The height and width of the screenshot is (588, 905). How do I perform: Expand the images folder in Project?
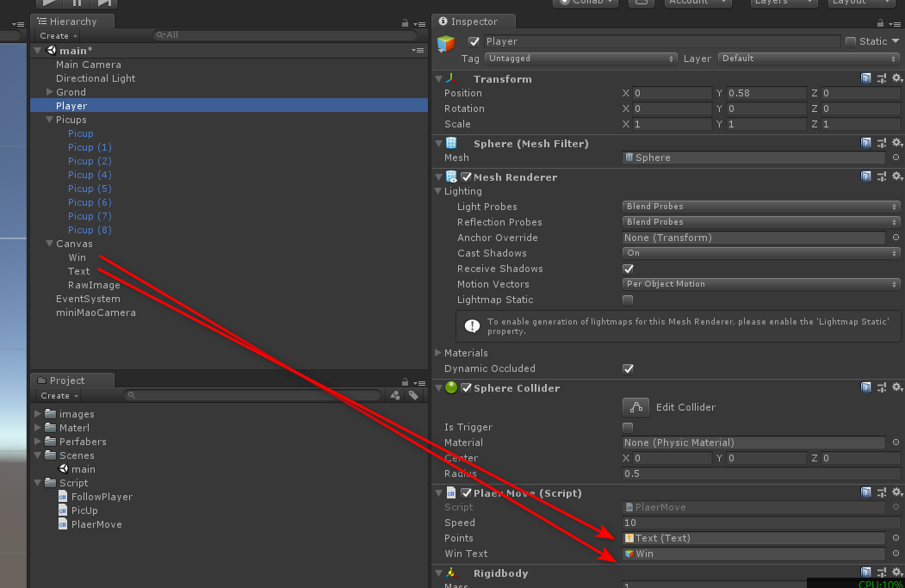tap(38, 413)
